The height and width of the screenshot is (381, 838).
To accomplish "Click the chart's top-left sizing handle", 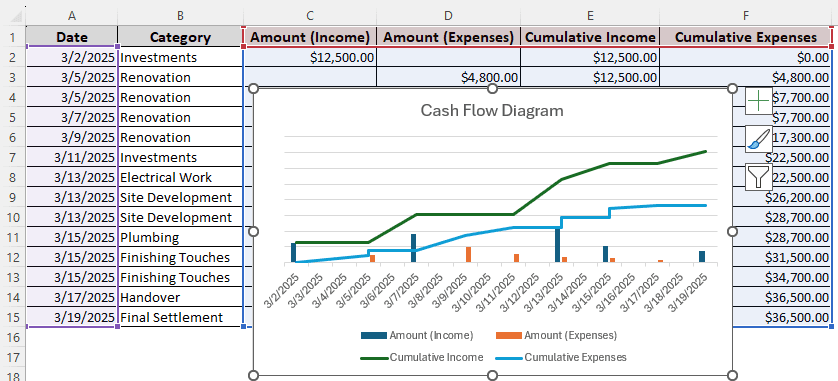I will (x=254, y=88).
